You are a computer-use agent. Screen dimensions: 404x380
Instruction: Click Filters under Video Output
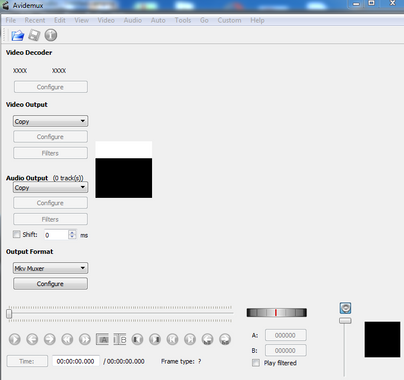pos(50,153)
